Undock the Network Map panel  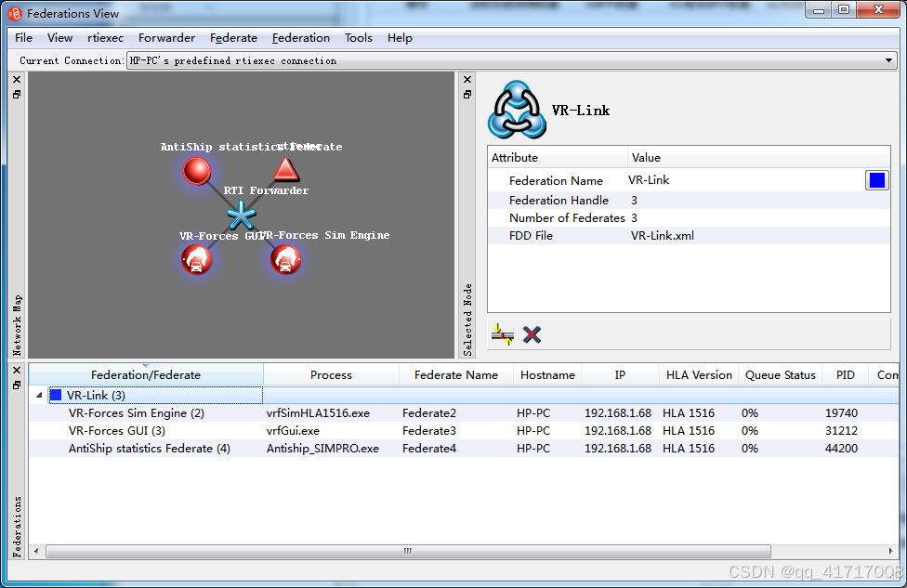pyautogui.click(x=17, y=94)
